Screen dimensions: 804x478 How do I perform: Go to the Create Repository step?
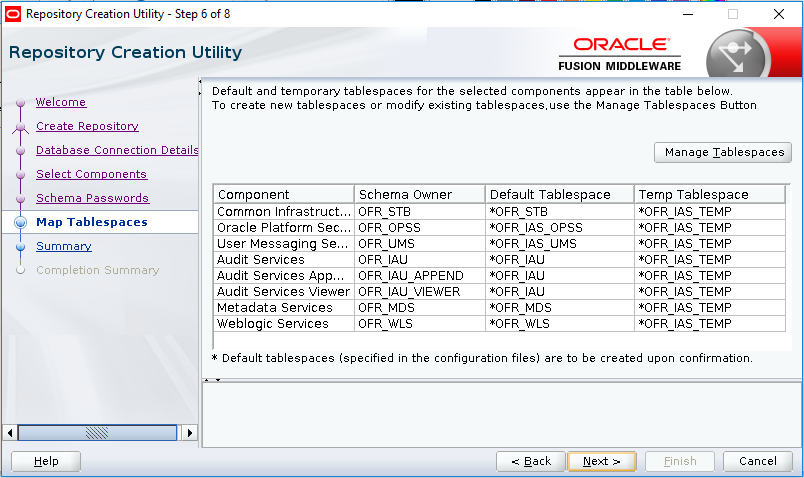tap(87, 126)
